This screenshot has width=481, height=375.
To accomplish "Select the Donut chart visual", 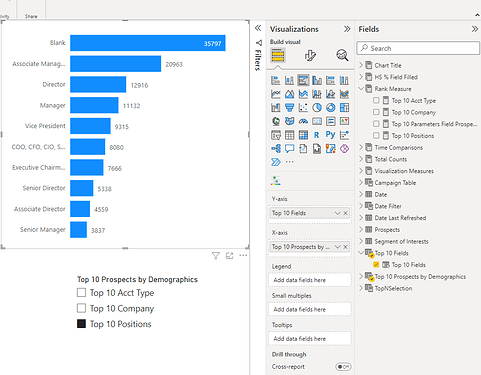I will pos(330,108).
